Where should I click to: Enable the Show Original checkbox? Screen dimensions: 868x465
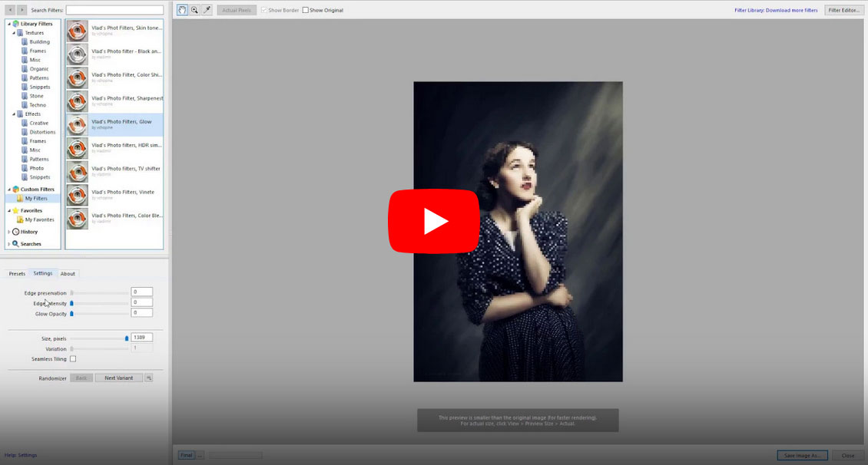click(306, 10)
